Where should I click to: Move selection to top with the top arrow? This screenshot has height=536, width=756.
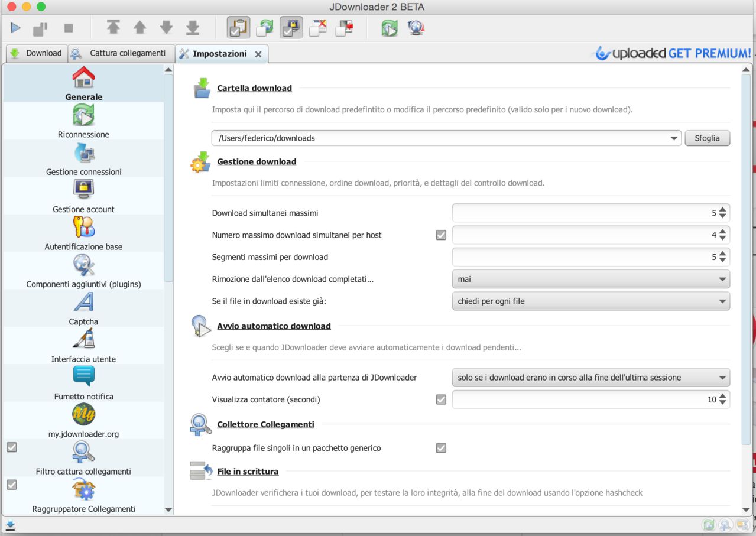(x=113, y=27)
